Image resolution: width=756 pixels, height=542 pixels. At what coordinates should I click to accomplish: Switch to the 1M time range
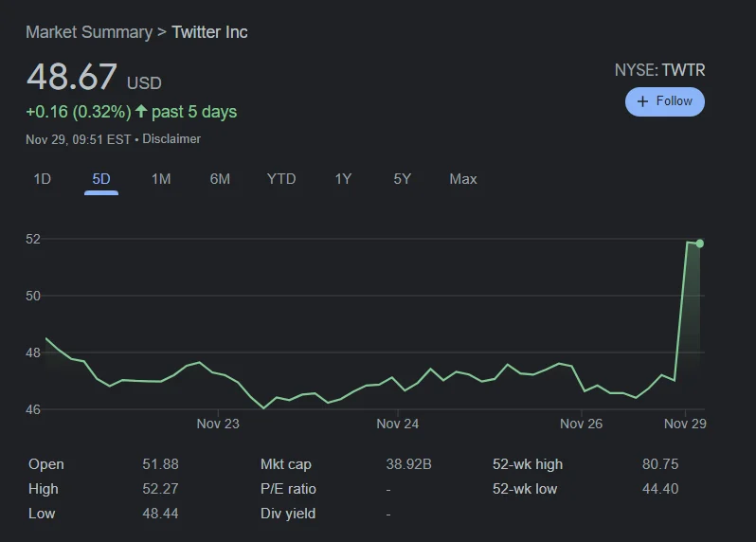tap(161, 179)
